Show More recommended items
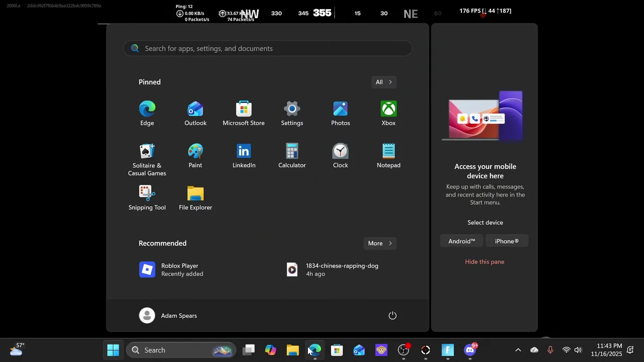Image resolution: width=644 pixels, height=362 pixels. tap(379, 243)
